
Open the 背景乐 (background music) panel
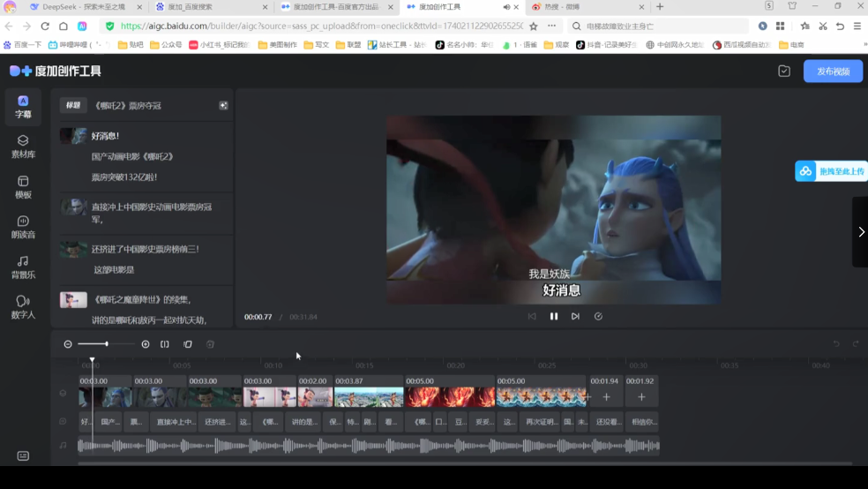click(x=23, y=267)
